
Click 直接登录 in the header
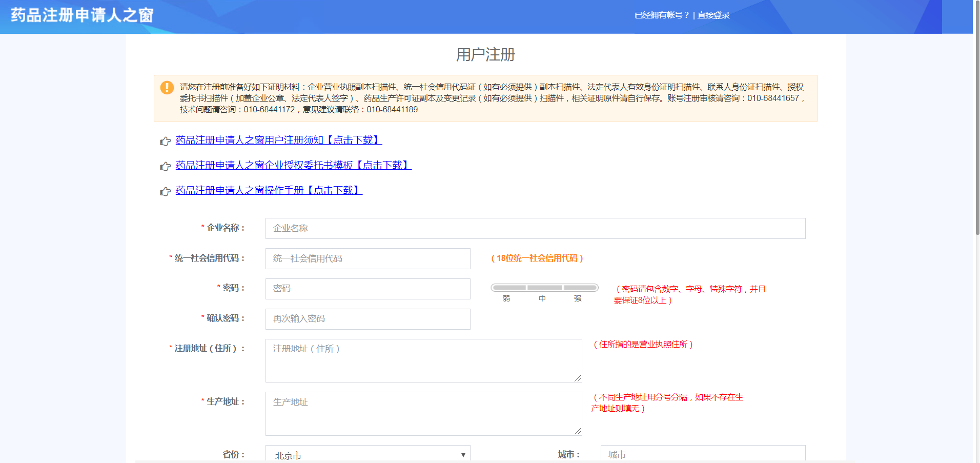click(713, 15)
